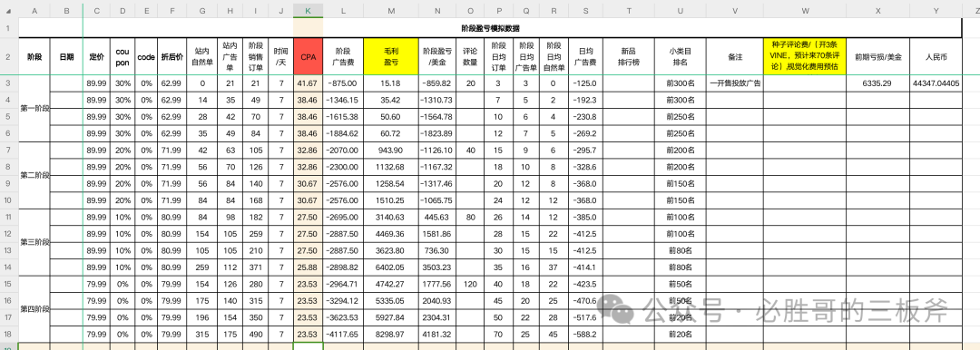
Task: Click the cell showing 44347.04405
Action: (936, 83)
